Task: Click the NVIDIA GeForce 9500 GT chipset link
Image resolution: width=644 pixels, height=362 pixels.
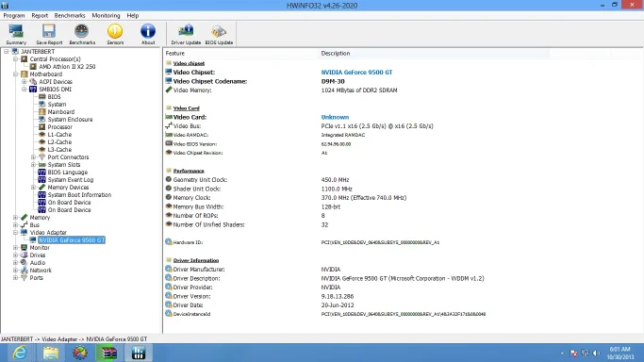Action: pyautogui.click(x=357, y=73)
